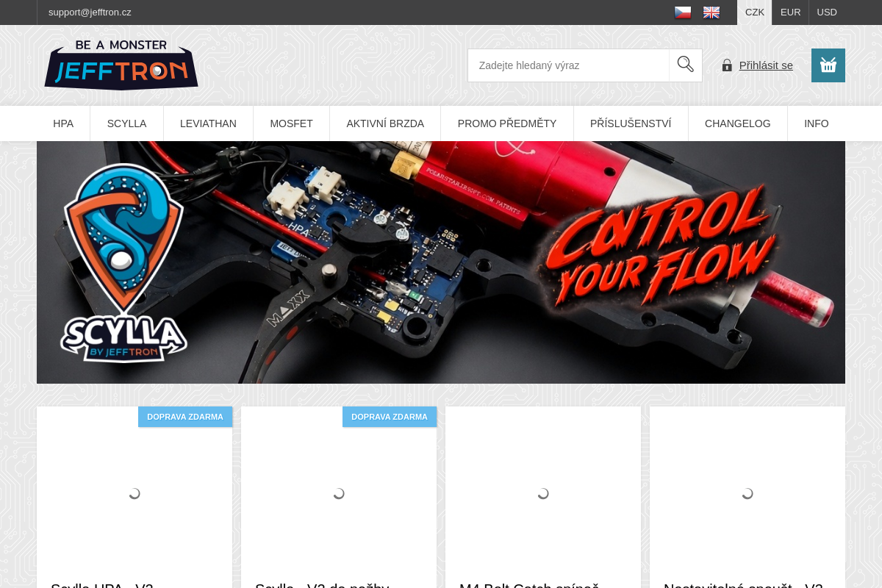Screen dimensions: 882x588
Task: Open the HPA menu
Action: (63, 123)
